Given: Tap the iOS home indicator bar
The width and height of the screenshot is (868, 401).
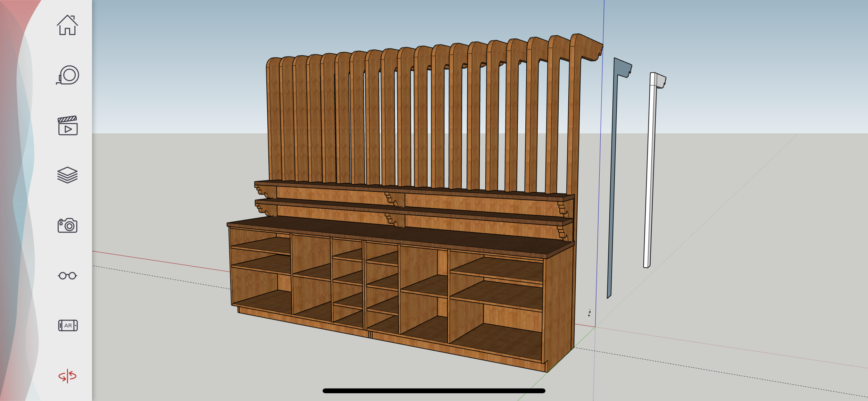Looking at the screenshot, I should point(434,391).
